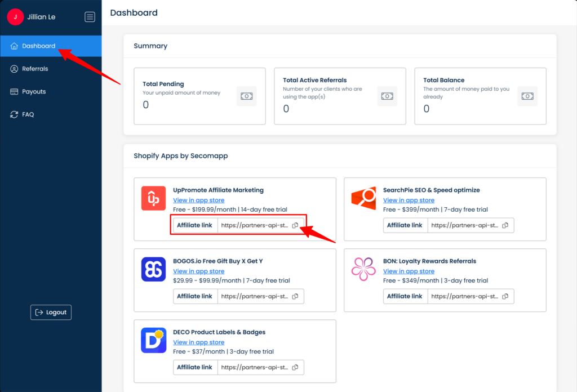Open UpPromote View in app store link

tap(199, 200)
